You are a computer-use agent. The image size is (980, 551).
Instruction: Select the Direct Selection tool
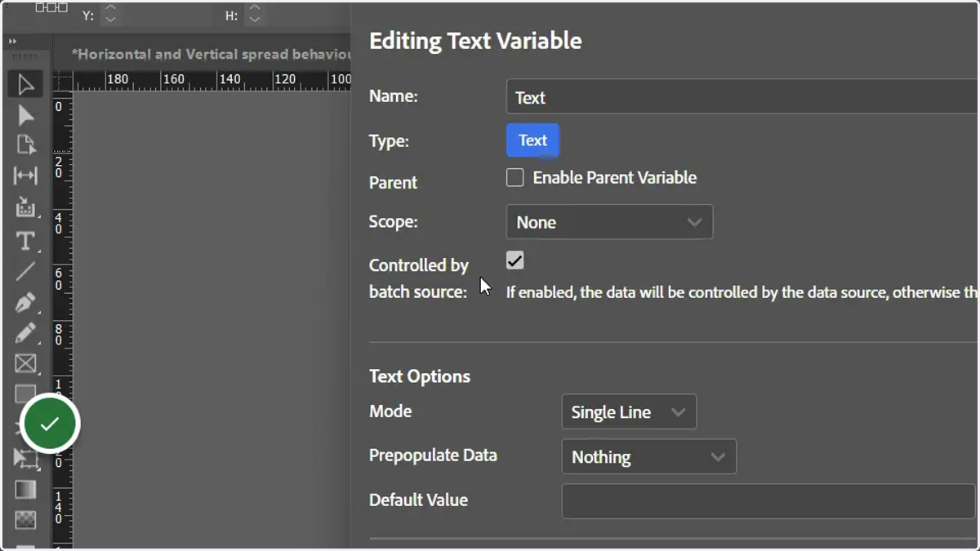click(x=25, y=115)
